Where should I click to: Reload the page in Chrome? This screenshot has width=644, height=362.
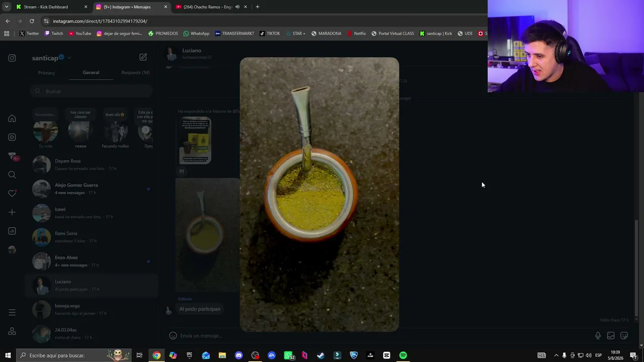32,21
